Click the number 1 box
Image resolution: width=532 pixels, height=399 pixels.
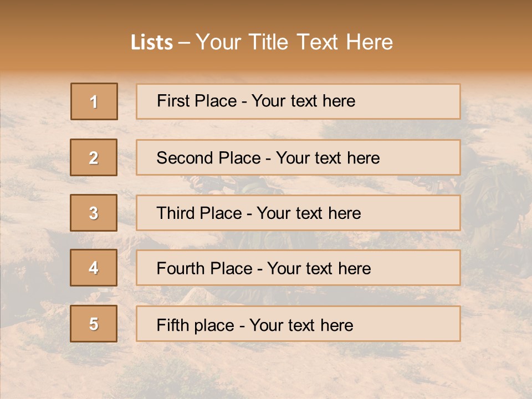click(x=94, y=101)
